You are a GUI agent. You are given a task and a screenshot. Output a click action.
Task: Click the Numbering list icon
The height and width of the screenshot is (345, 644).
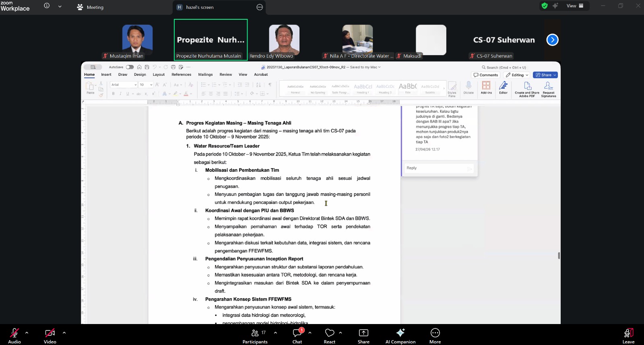[x=214, y=85]
